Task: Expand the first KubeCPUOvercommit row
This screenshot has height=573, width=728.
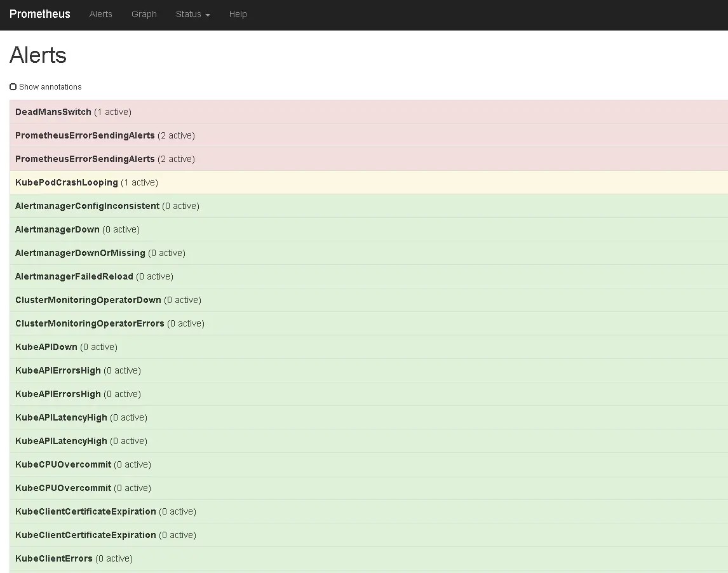Action: pyautogui.click(x=63, y=464)
